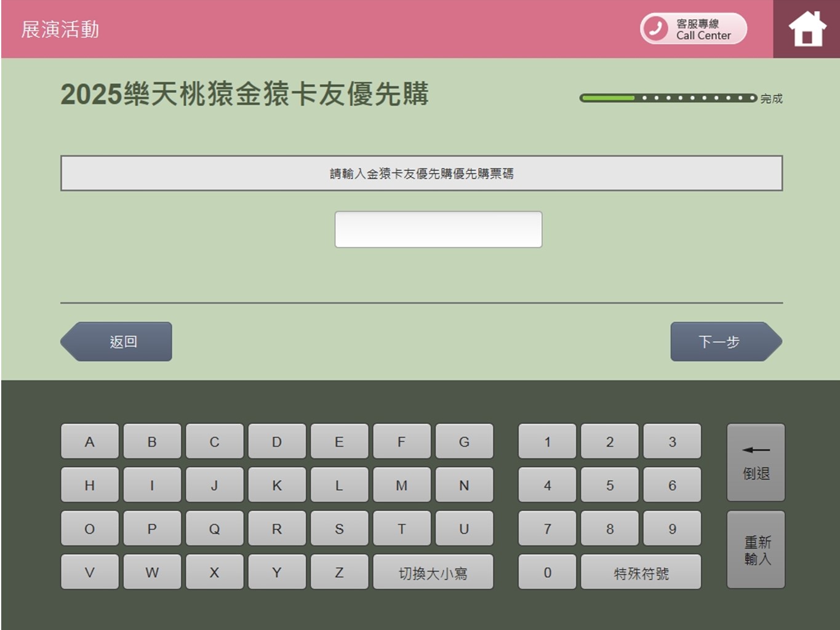Screen dimensions: 840x630
Task: Tap the letter Z key
Action: tap(339, 572)
